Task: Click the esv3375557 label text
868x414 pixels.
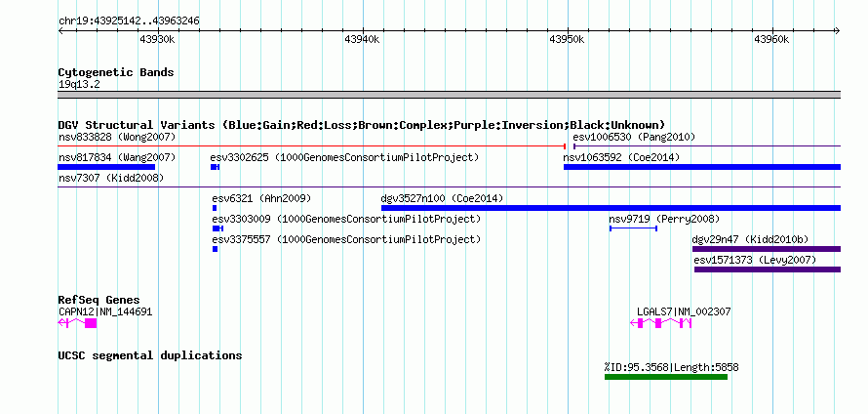Action: (x=346, y=239)
